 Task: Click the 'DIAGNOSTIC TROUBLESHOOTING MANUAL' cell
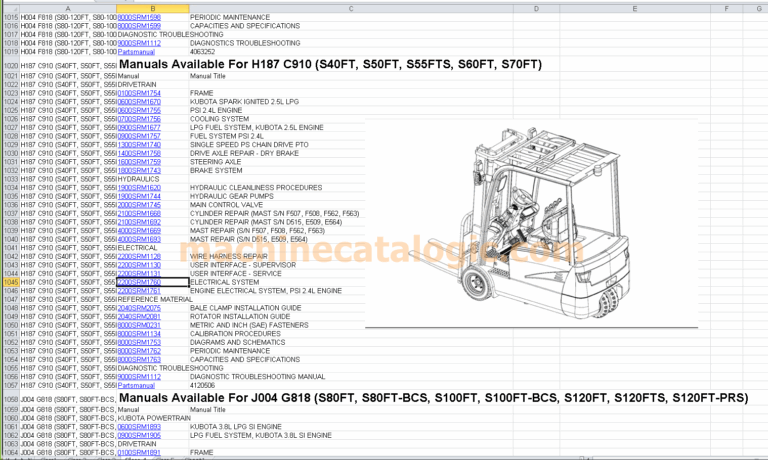258,377
